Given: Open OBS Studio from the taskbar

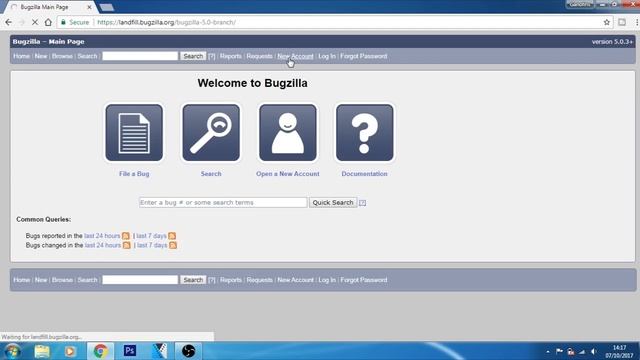Looking at the screenshot, I should click(x=188, y=351).
